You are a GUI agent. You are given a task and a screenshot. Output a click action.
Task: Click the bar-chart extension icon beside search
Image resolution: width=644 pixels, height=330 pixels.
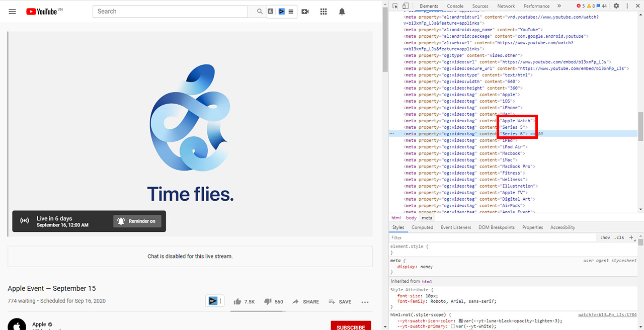point(271,11)
